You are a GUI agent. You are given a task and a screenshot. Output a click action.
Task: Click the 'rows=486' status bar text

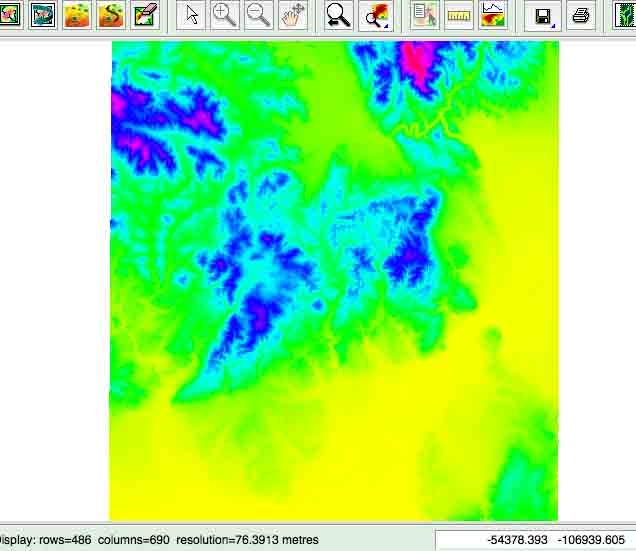(65, 540)
